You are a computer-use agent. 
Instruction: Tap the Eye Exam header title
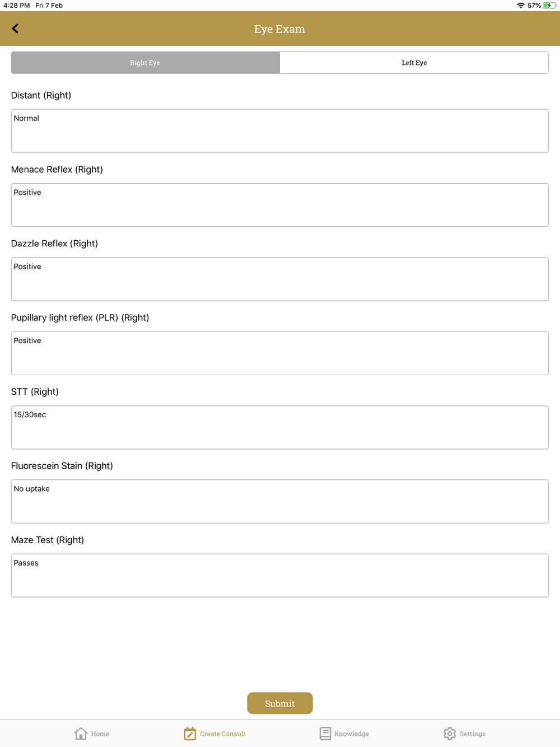coord(279,29)
